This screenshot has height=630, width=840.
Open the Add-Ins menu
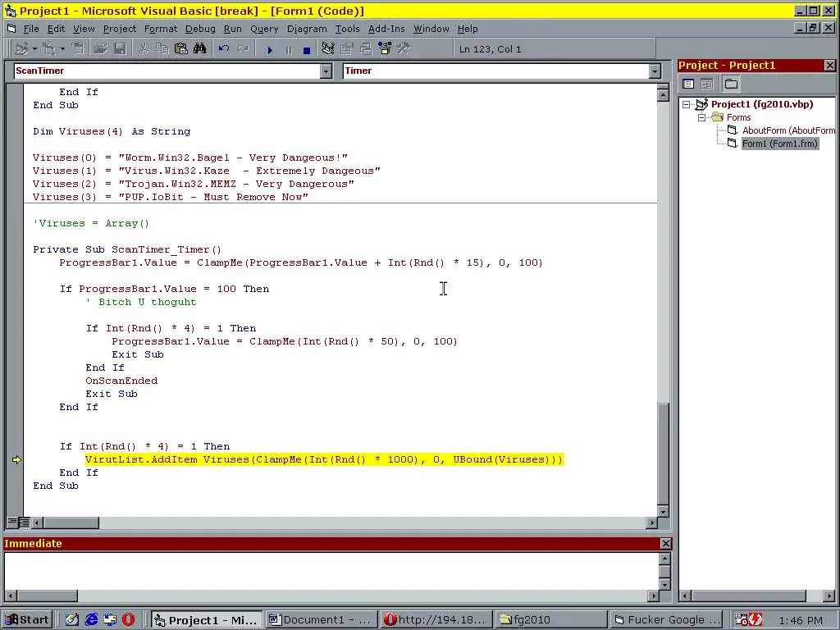point(386,29)
